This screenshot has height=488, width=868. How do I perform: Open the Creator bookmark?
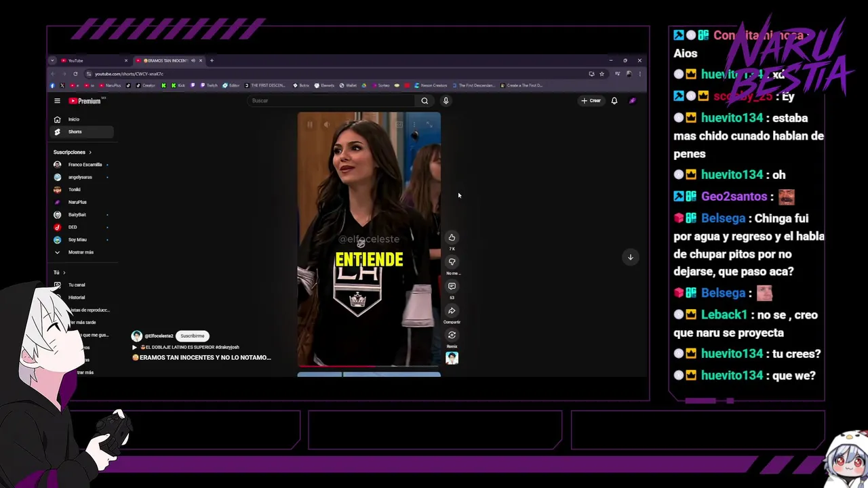coord(146,85)
